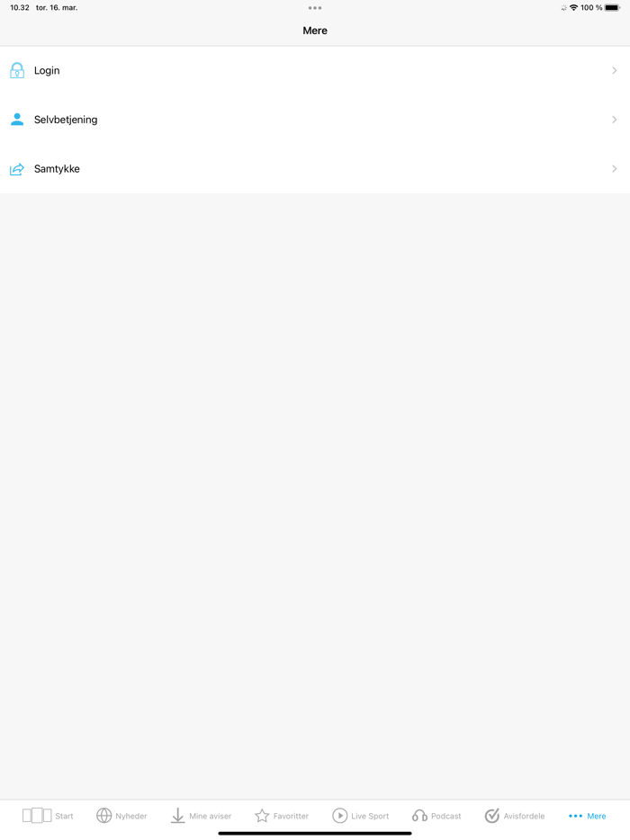Open the Start tab pages icon
The height and width of the screenshot is (840, 630).
click(x=37, y=816)
